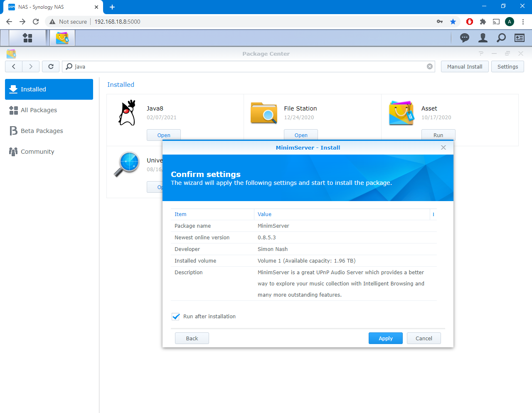Click the Package Center help icon
The image size is (532, 413).
(x=481, y=54)
